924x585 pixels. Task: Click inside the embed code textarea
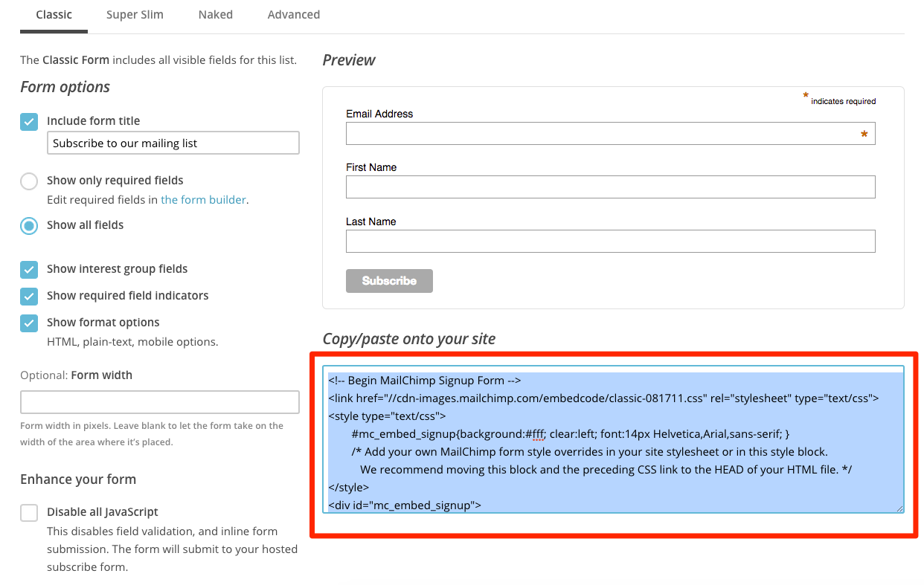pyautogui.click(x=613, y=439)
